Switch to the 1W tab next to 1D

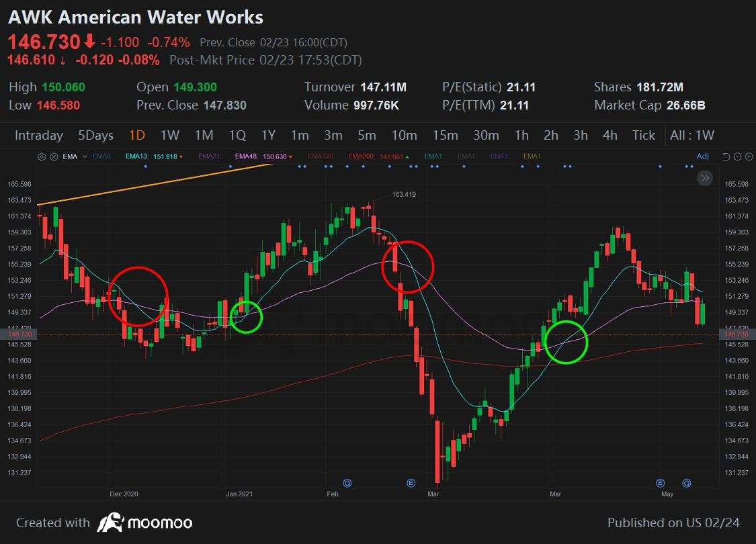(x=170, y=136)
